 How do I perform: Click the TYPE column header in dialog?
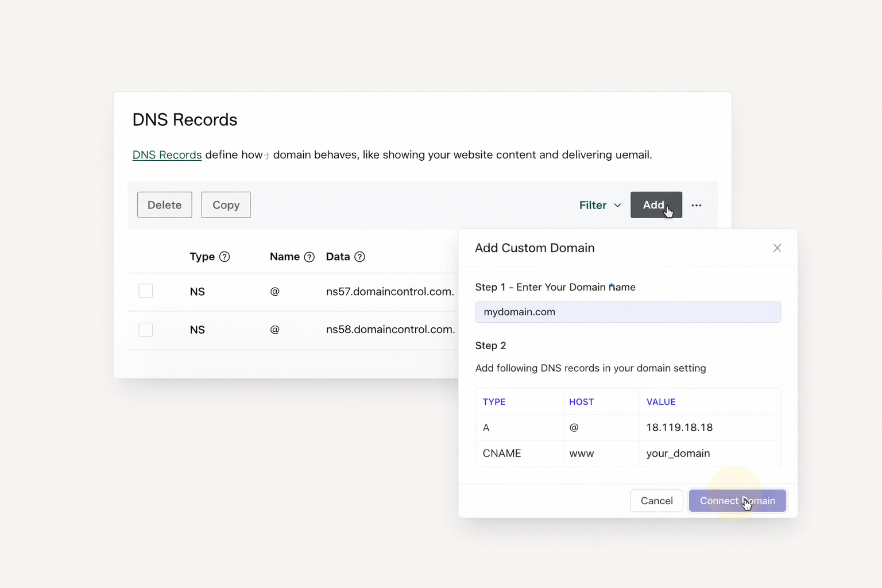pyautogui.click(x=494, y=402)
